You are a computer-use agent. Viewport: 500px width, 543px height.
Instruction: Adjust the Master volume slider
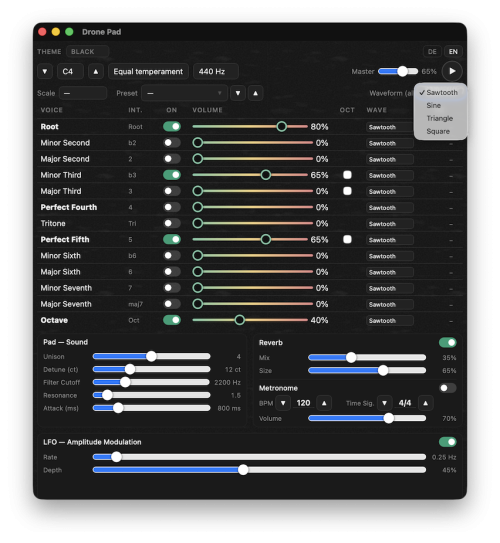pos(398,71)
